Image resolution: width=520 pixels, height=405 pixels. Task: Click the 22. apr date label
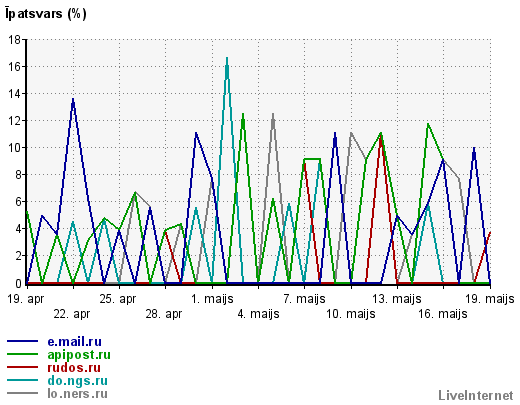tap(72, 314)
